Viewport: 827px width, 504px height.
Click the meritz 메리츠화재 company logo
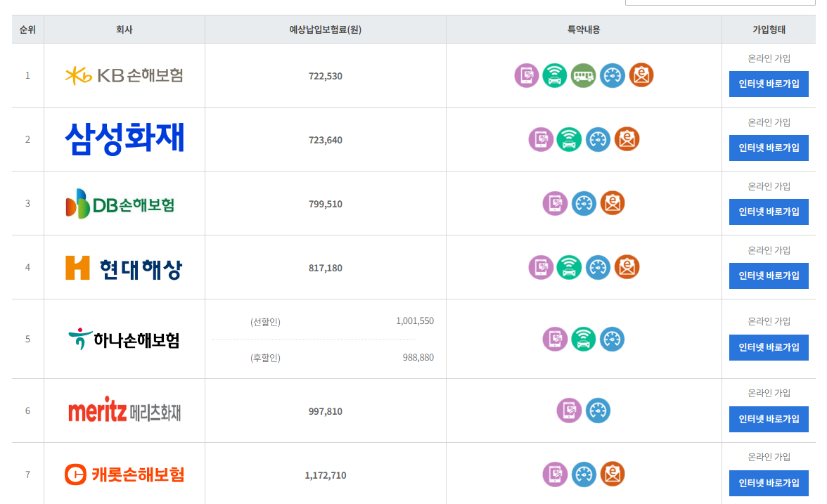point(124,411)
